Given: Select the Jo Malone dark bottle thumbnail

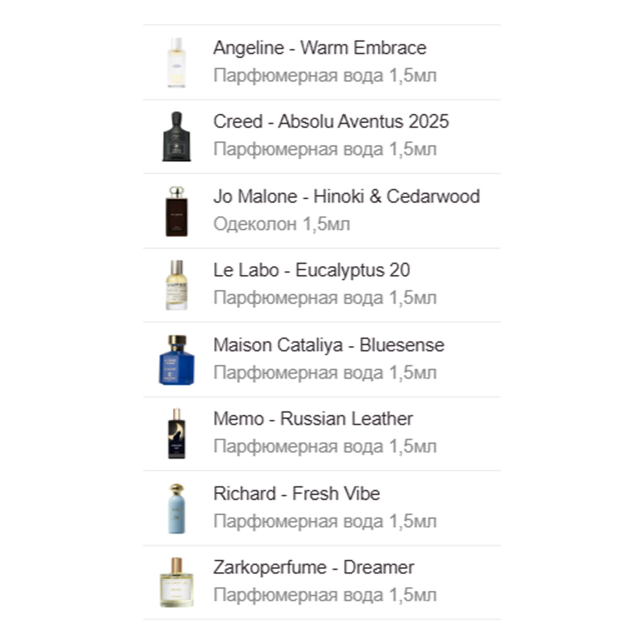Looking at the screenshot, I should 176,211.
